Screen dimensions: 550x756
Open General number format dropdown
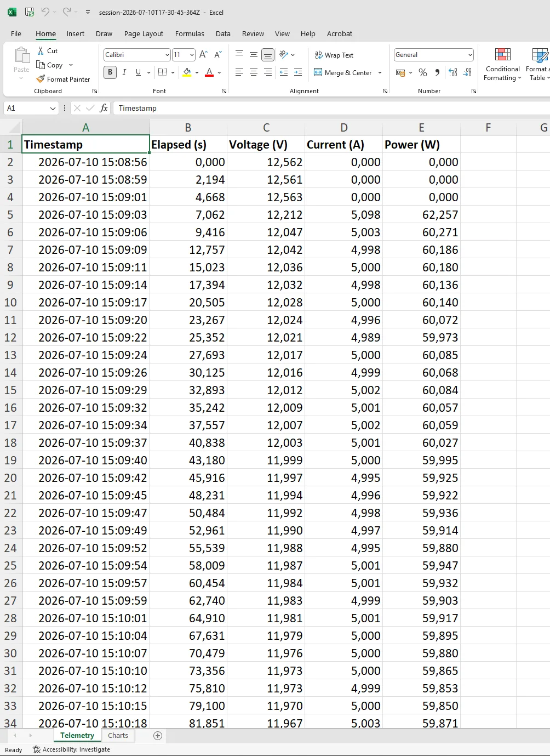(470, 55)
